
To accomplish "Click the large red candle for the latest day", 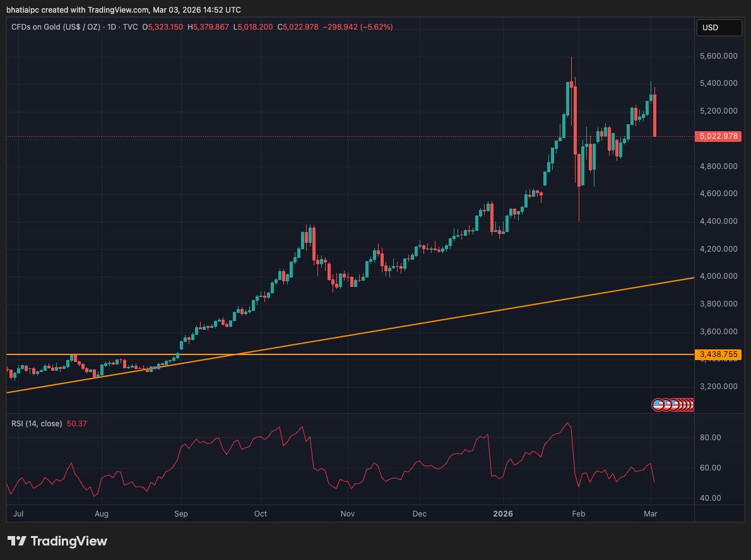I will [656, 115].
